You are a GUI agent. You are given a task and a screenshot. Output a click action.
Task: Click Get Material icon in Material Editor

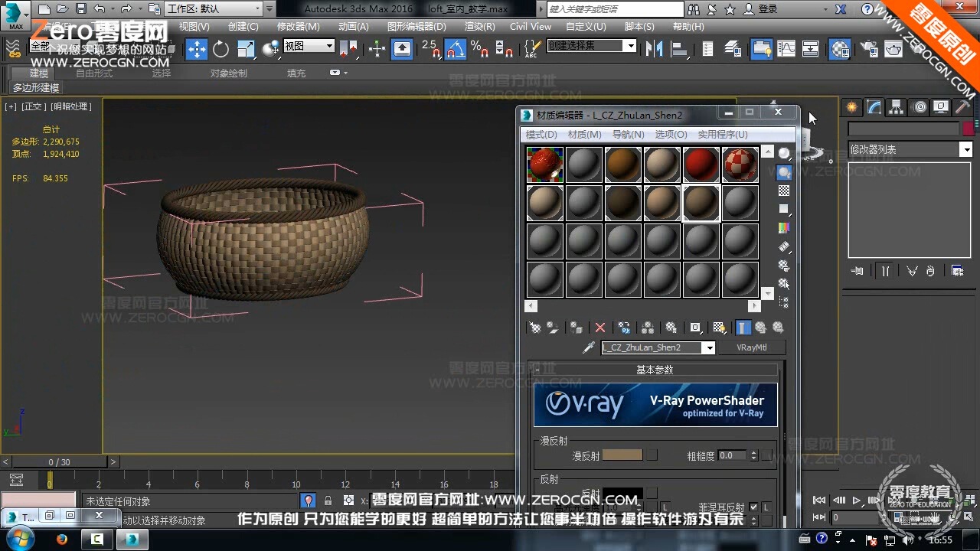point(535,328)
